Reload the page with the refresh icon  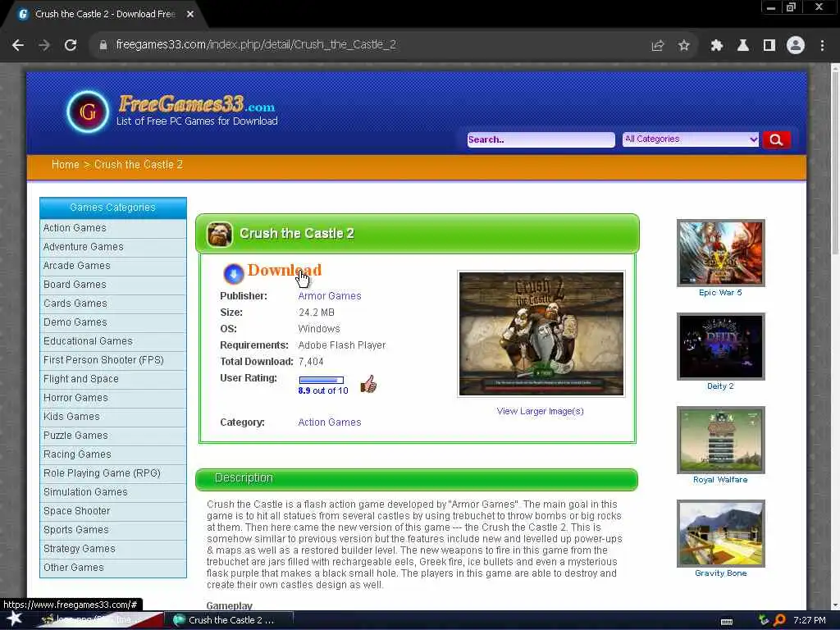click(71, 45)
